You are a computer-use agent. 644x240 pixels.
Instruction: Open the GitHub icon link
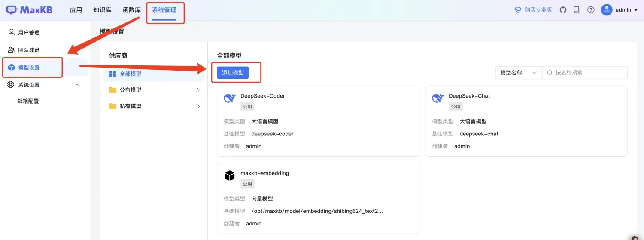click(x=563, y=10)
